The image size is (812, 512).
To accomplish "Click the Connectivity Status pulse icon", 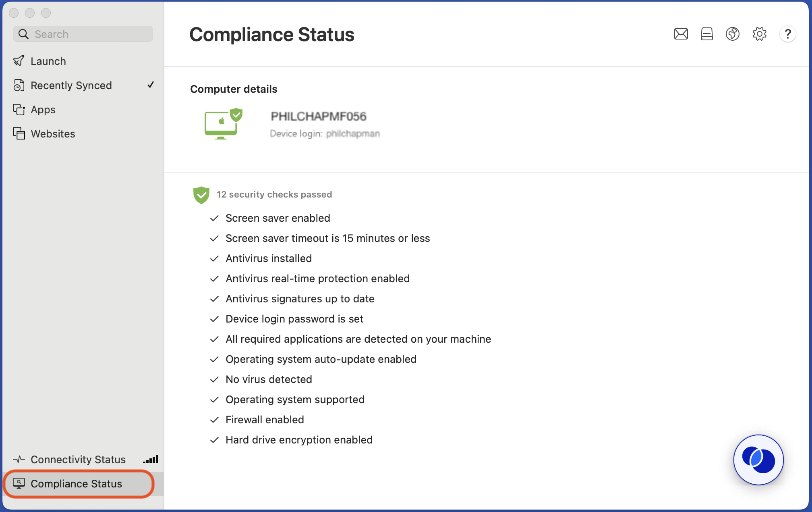I will 19,459.
